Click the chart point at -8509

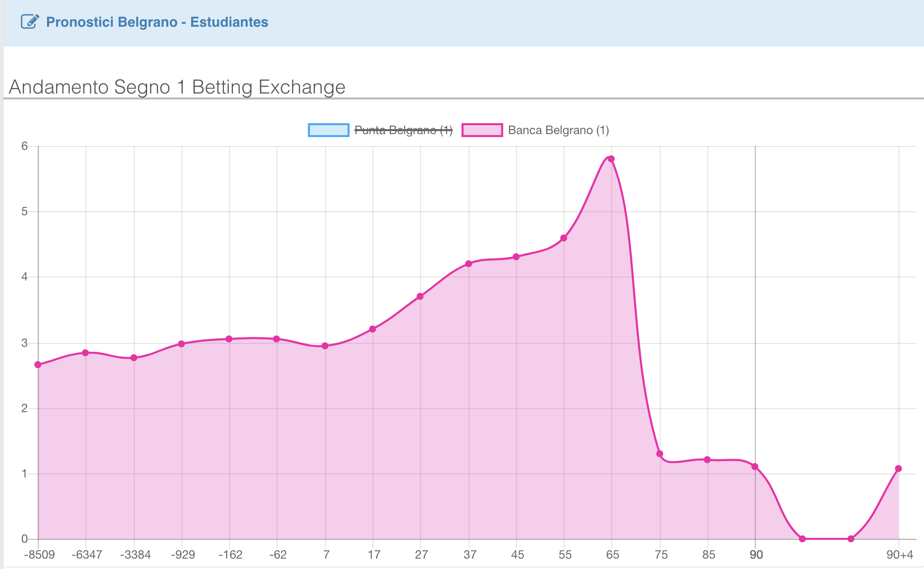pos(38,365)
